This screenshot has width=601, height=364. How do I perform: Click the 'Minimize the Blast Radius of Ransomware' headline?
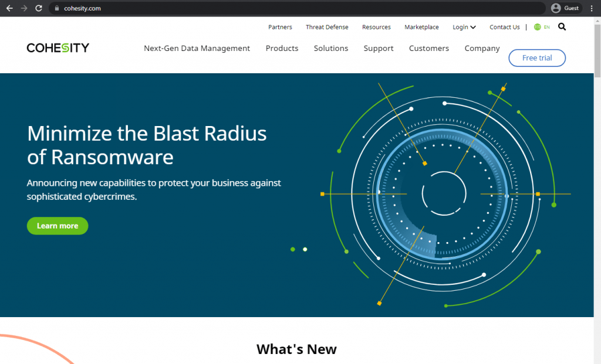147,145
